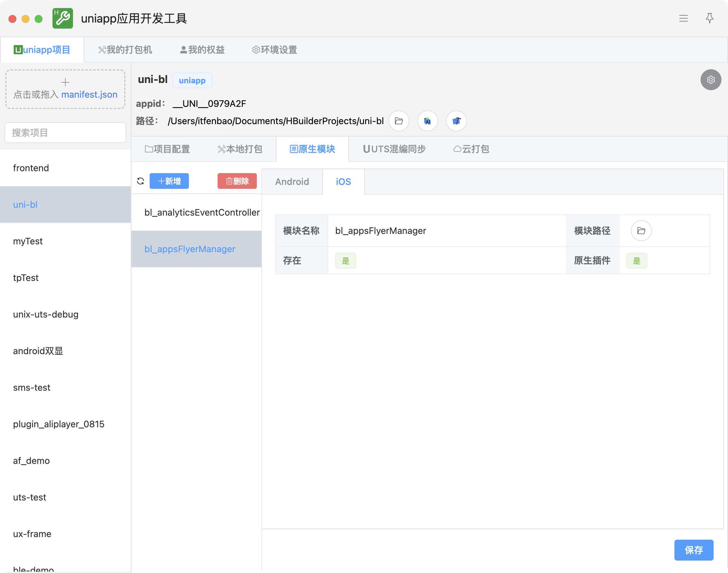Select uni-bl project in sidebar
Screen dimensions: 728x573
pyautogui.click(x=65, y=205)
